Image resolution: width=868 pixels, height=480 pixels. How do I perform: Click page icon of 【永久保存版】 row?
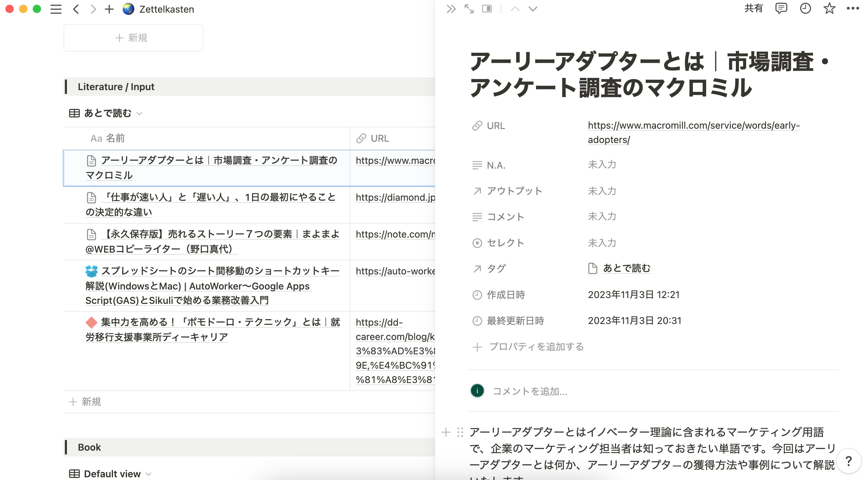click(92, 235)
